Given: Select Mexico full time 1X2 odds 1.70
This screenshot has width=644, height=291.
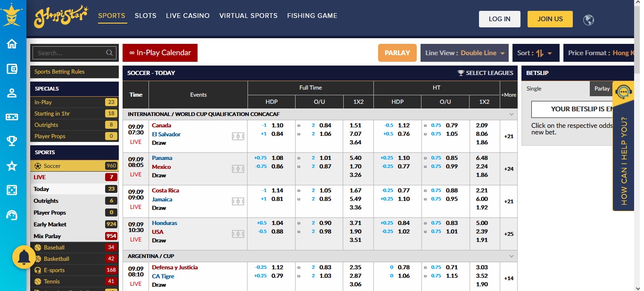Looking at the screenshot, I should 355,166.
